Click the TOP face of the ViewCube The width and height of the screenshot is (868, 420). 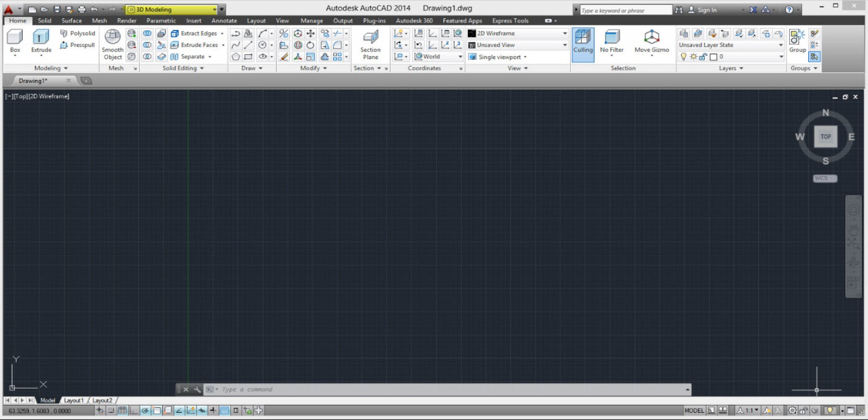[x=825, y=136]
